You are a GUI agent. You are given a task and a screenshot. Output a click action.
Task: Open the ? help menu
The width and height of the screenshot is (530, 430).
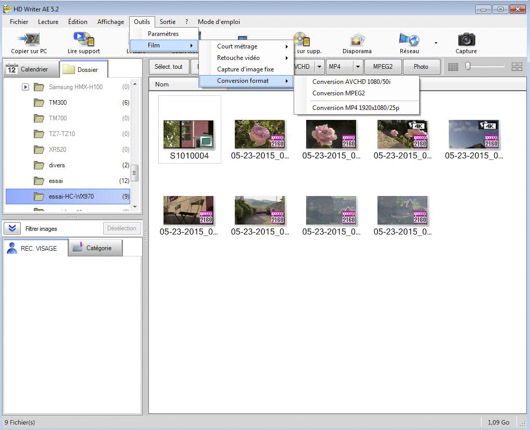click(187, 22)
